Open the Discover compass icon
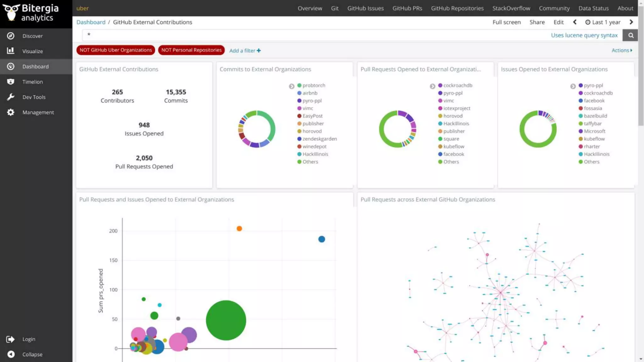 pos(11,36)
